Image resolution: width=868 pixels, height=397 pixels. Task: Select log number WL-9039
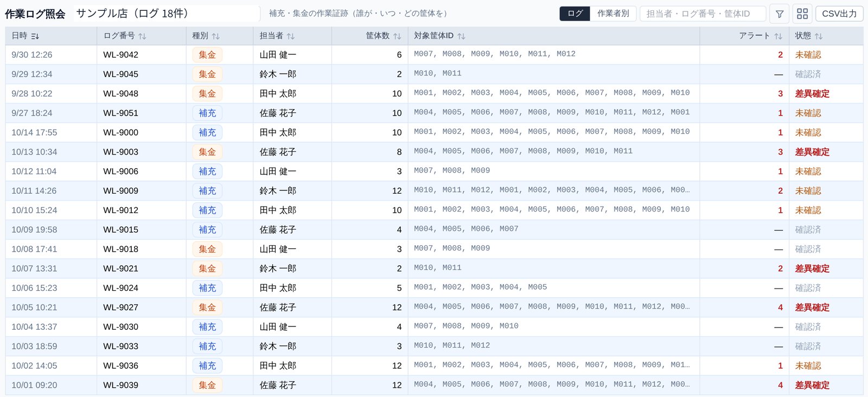(120, 385)
